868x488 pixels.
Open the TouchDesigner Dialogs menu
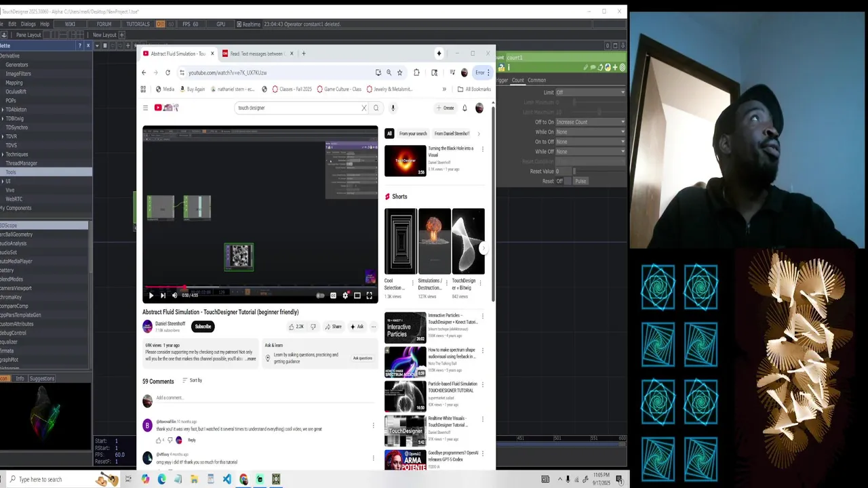28,24
